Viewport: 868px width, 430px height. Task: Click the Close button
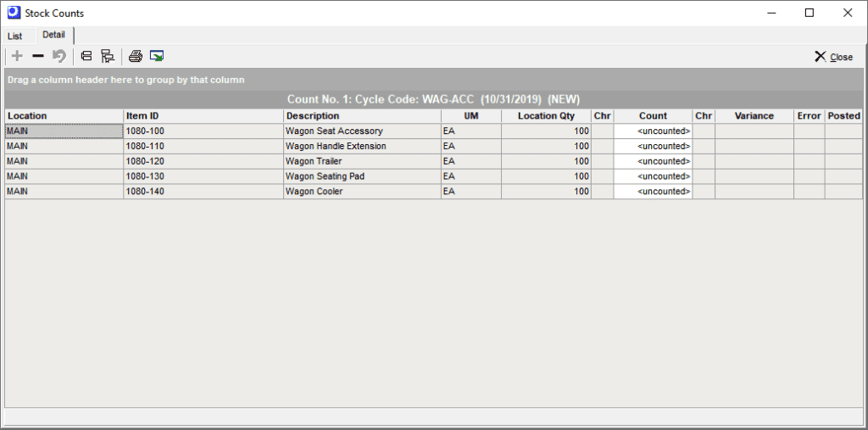click(834, 57)
